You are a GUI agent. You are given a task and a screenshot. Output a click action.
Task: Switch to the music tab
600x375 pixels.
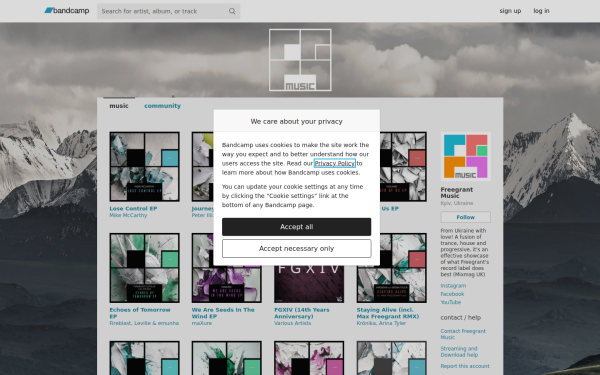[x=119, y=106]
